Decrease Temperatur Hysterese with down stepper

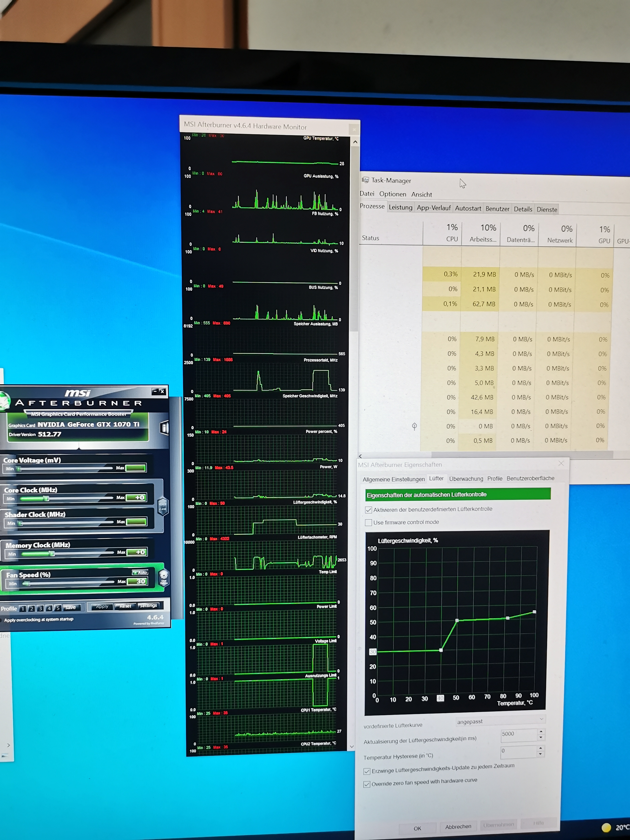click(541, 754)
